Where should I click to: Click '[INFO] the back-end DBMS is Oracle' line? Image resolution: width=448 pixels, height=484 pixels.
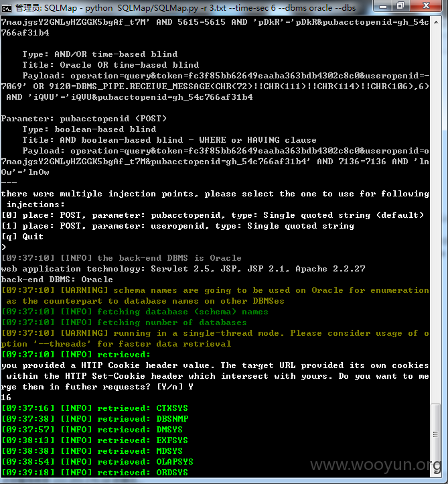tap(121, 258)
